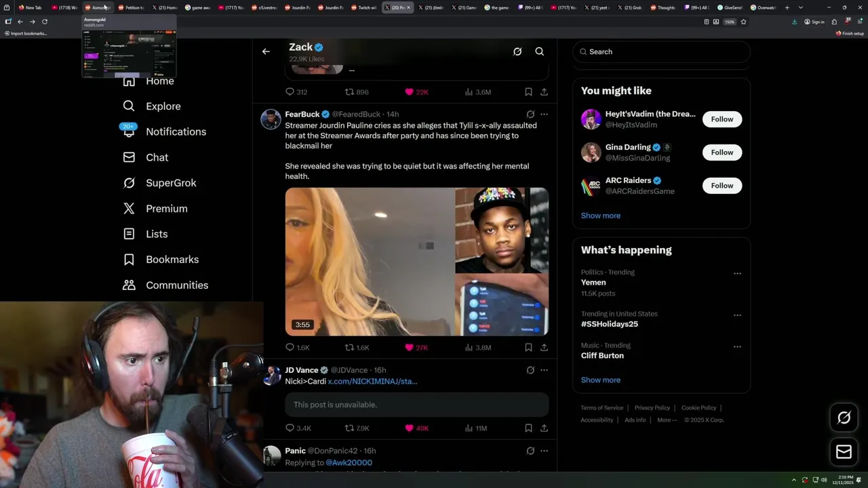Switch to the Overwatch browser tab
This screenshot has height=488, width=868.
pos(762,7)
